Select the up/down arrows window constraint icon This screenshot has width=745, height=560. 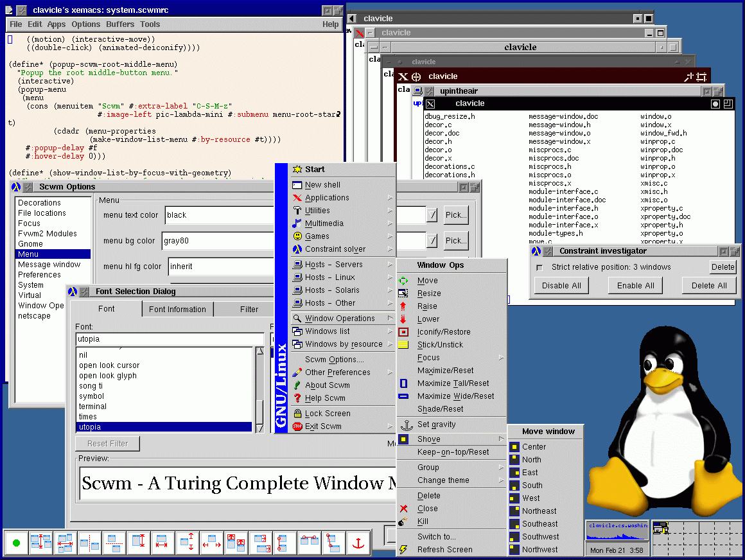(187, 543)
